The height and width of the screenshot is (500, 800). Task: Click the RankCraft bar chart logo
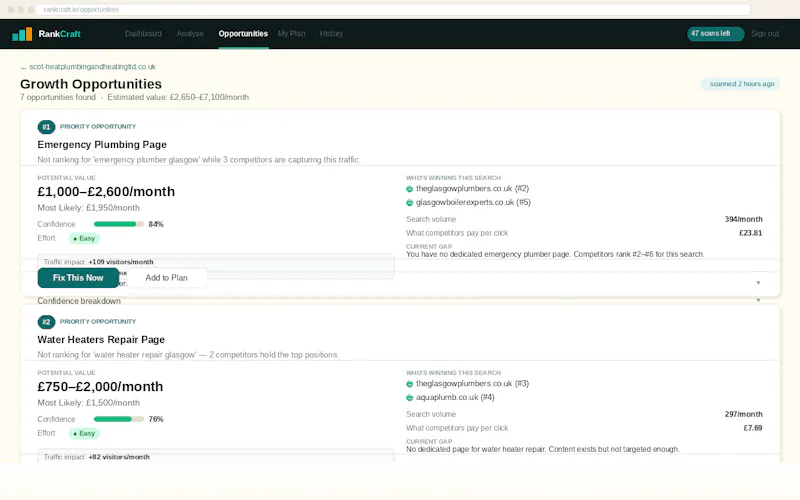pos(22,34)
